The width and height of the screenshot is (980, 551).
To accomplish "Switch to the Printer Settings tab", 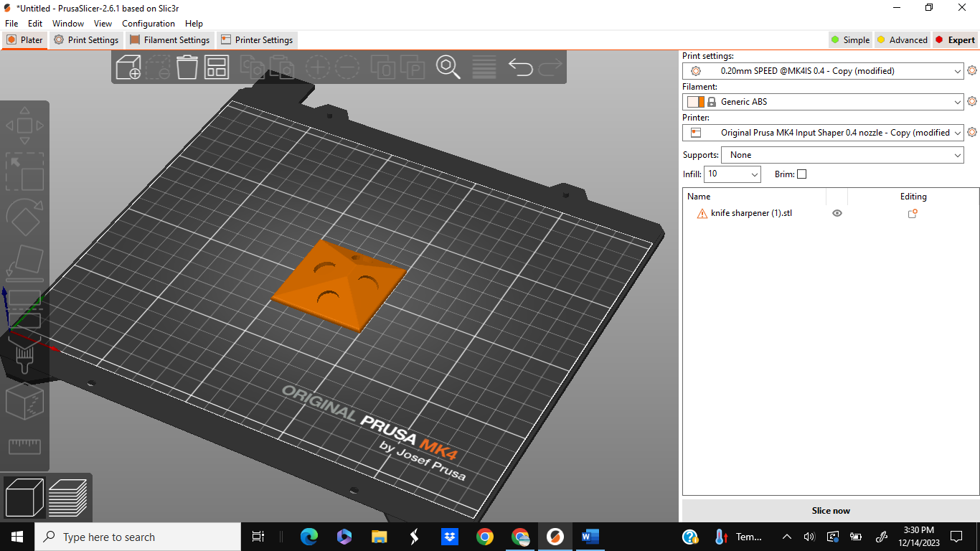I will [x=257, y=40].
